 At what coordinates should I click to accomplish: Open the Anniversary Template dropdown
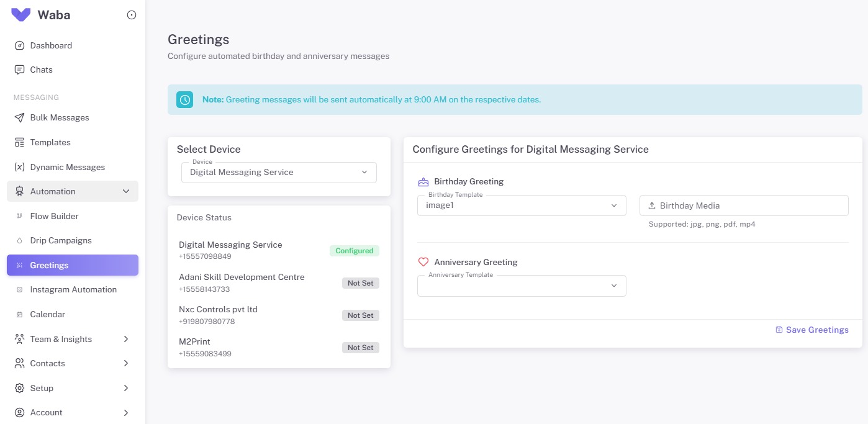[522, 286]
